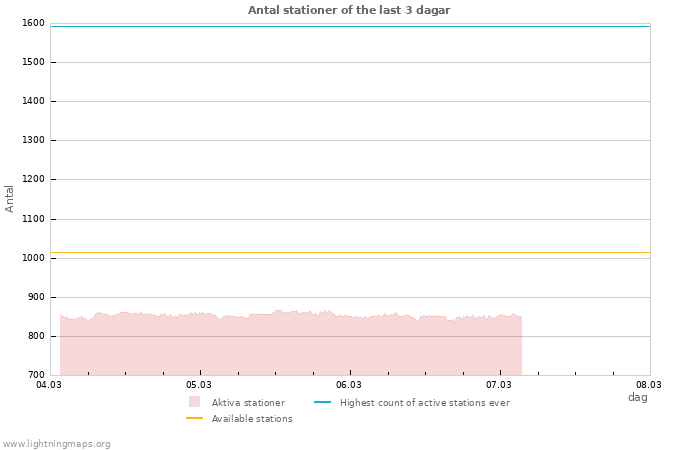
Task: Click the 'Antal' y-axis label
Action: pos(10,198)
